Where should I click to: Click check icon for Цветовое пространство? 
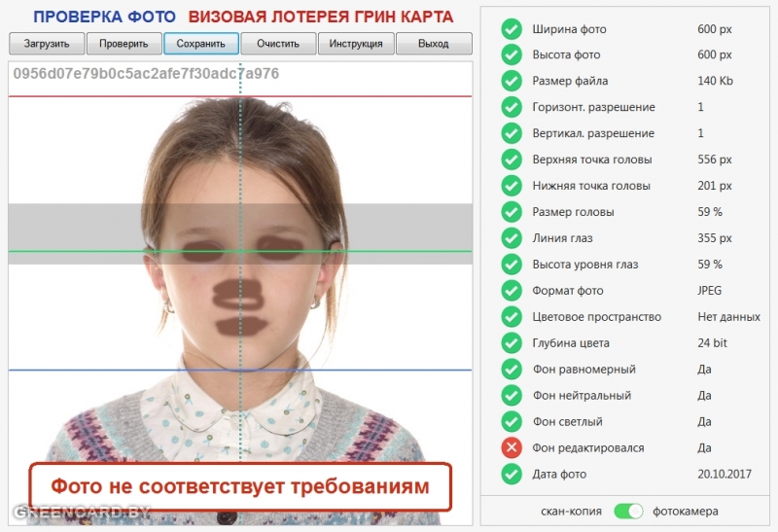coord(512,317)
